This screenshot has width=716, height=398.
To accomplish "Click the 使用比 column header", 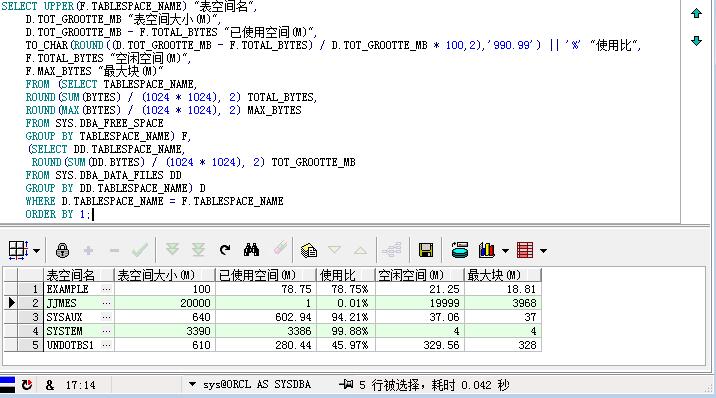I will [x=346, y=275].
